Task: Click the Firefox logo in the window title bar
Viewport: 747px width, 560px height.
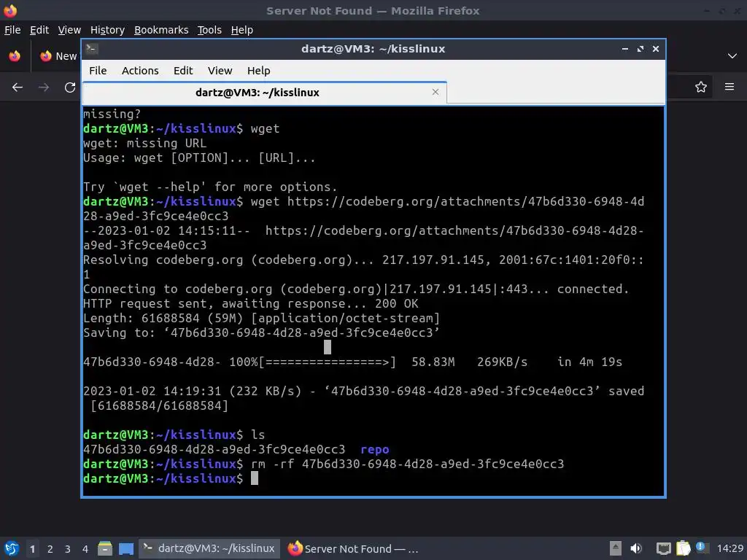Action: coord(10,10)
